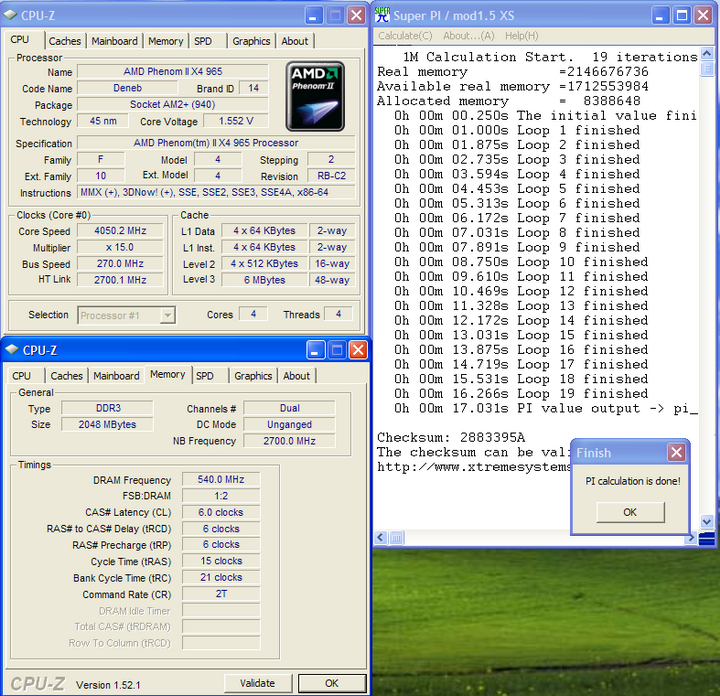Viewport: 720px width, 696px height.
Task: Open Graphics tab in top CPU-Z window
Action: [x=251, y=41]
